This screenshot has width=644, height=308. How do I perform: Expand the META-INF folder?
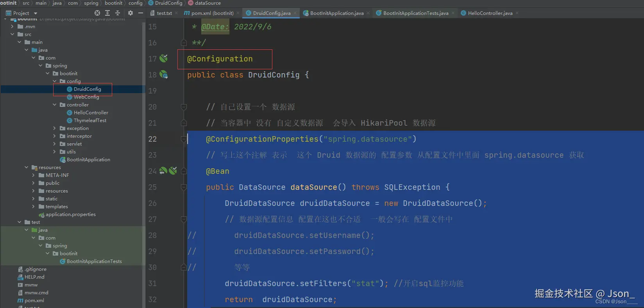34,175
